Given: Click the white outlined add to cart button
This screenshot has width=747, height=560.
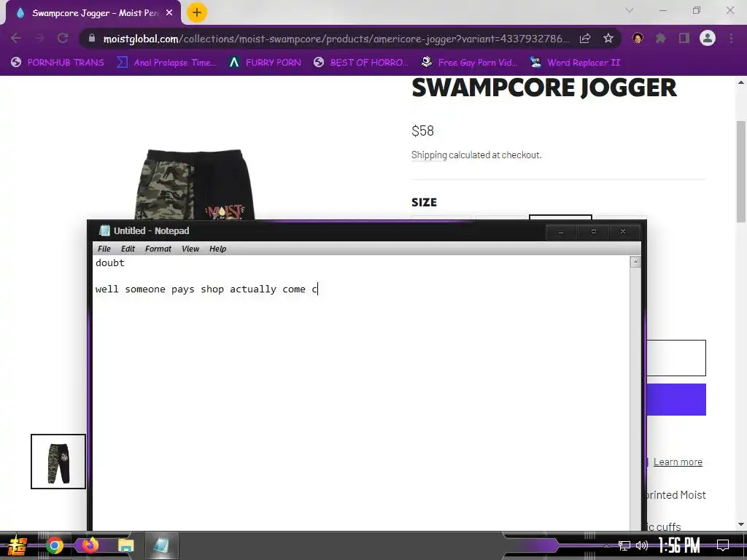Looking at the screenshot, I should tap(676, 358).
